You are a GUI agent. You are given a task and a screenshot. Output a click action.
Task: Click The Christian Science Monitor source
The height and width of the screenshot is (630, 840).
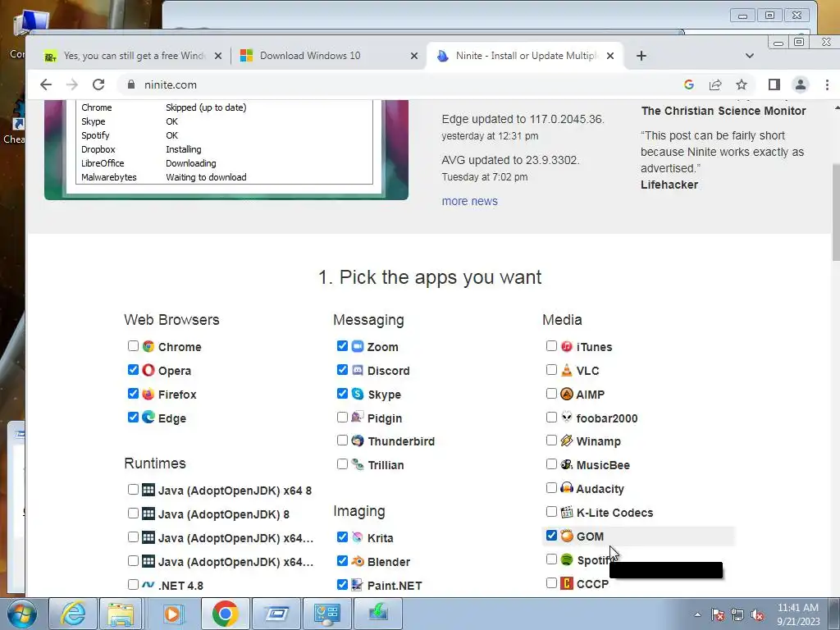(x=724, y=111)
